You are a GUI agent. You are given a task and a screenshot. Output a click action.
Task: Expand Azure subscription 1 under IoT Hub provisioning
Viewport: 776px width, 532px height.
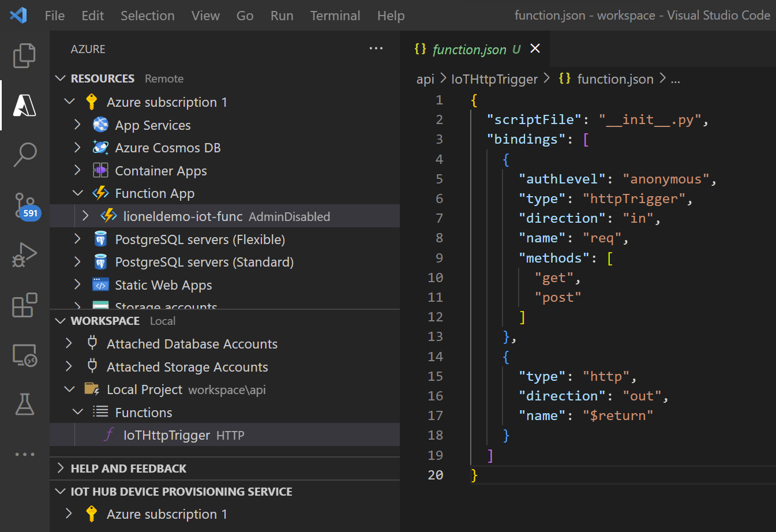69,514
